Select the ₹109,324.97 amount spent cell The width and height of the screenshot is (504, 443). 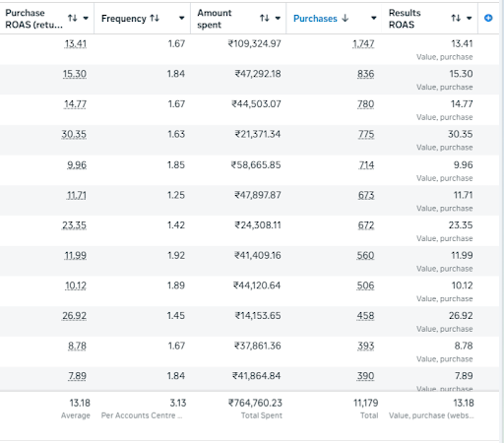point(255,43)
